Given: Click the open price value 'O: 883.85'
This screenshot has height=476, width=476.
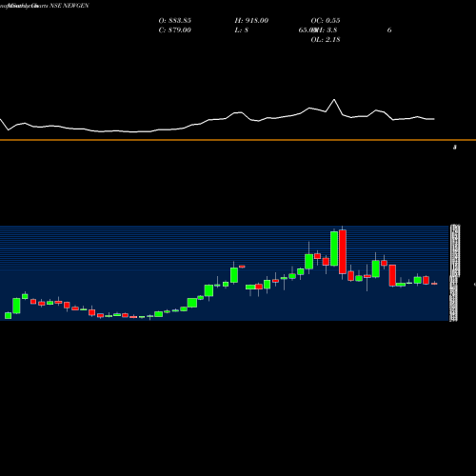Looking at the screenshot, I should pyautogui.click(x=175, y=21).
